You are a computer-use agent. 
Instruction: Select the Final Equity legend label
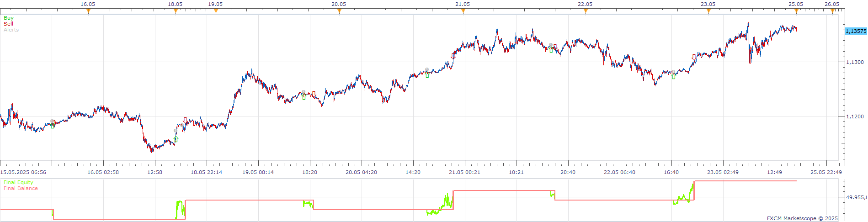tap(18, 182)
